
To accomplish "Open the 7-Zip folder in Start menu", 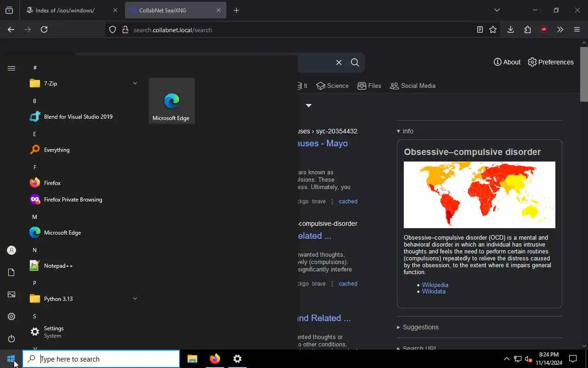I will tap(84, 83).
